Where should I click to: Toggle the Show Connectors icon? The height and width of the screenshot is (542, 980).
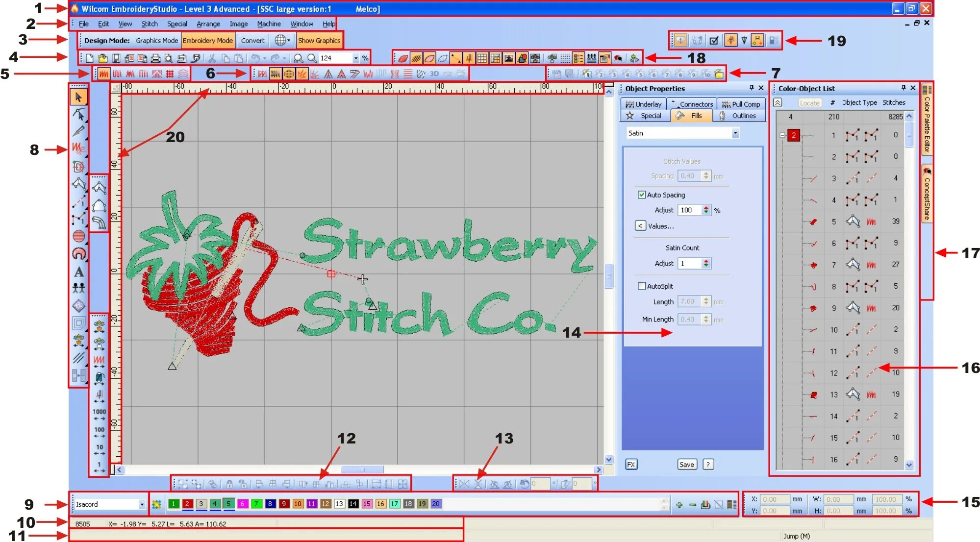[456, 59]
